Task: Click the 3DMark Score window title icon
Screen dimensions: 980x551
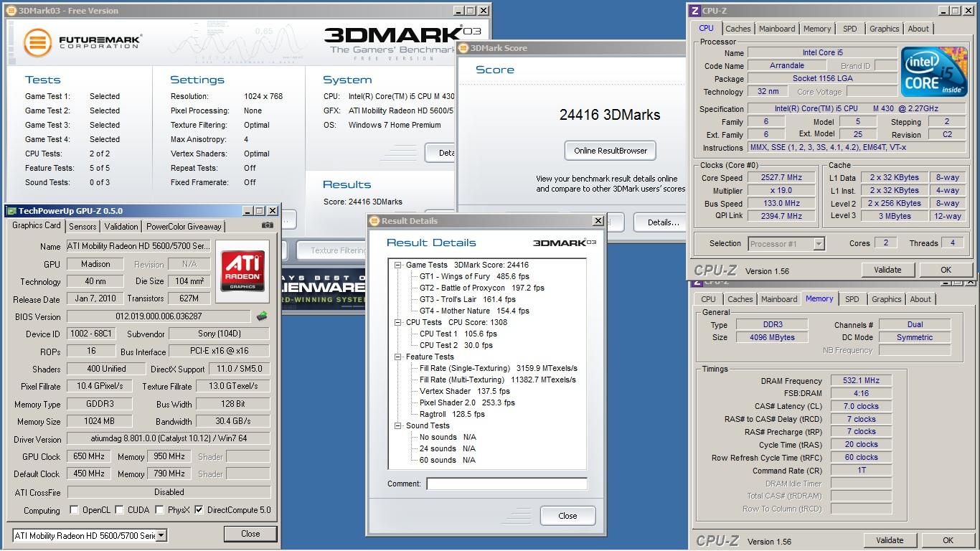Action: coord(463,48)
